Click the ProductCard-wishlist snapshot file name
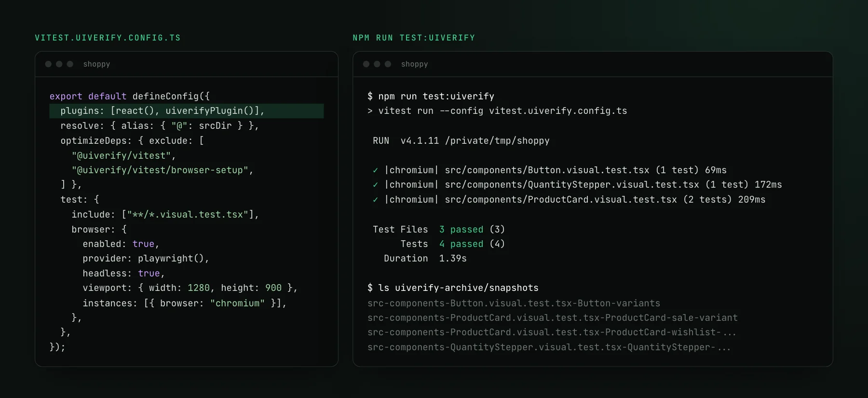The image size is (868, 398). coord(552,332)
